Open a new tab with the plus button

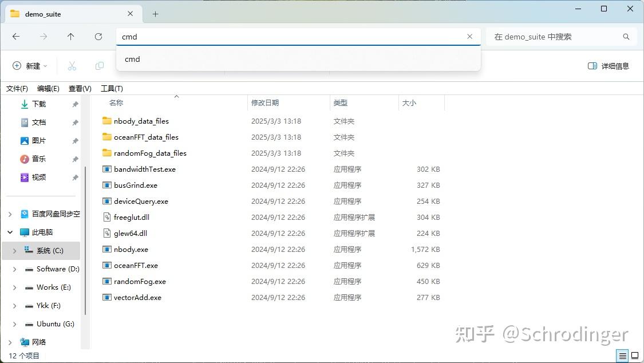155,13
